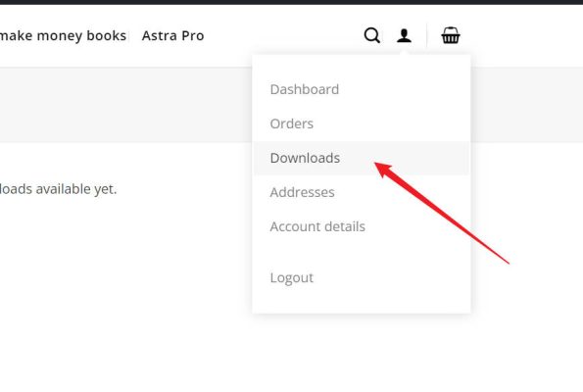
Task: View cart contents via the basket icon
Action: pyautogui.click(x=451, y=35)
